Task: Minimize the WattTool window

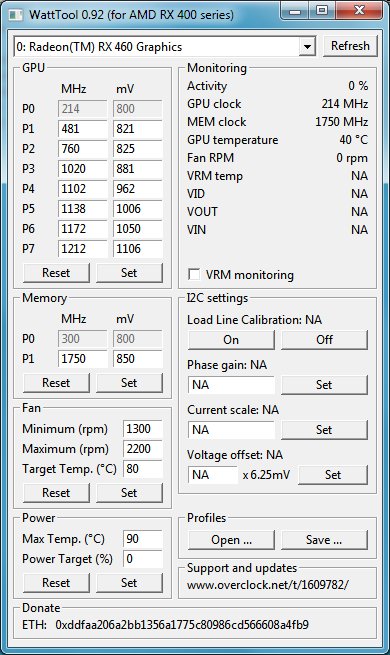Action: pyautogui.click(x=295, y=11)
